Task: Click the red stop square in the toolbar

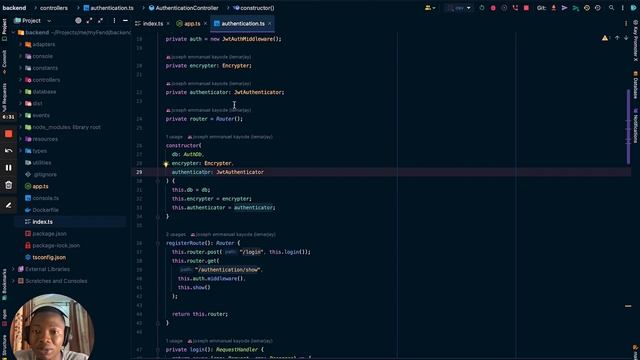Action: click(x=526, y=8)
